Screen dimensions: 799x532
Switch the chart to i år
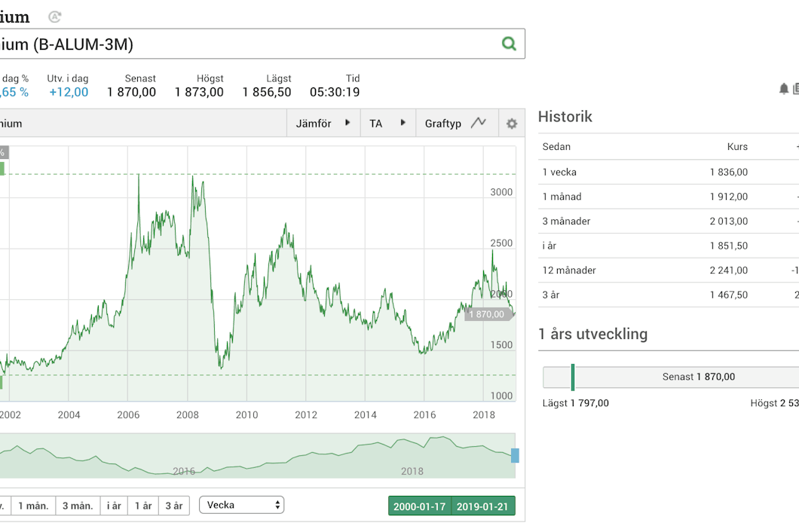114,506
